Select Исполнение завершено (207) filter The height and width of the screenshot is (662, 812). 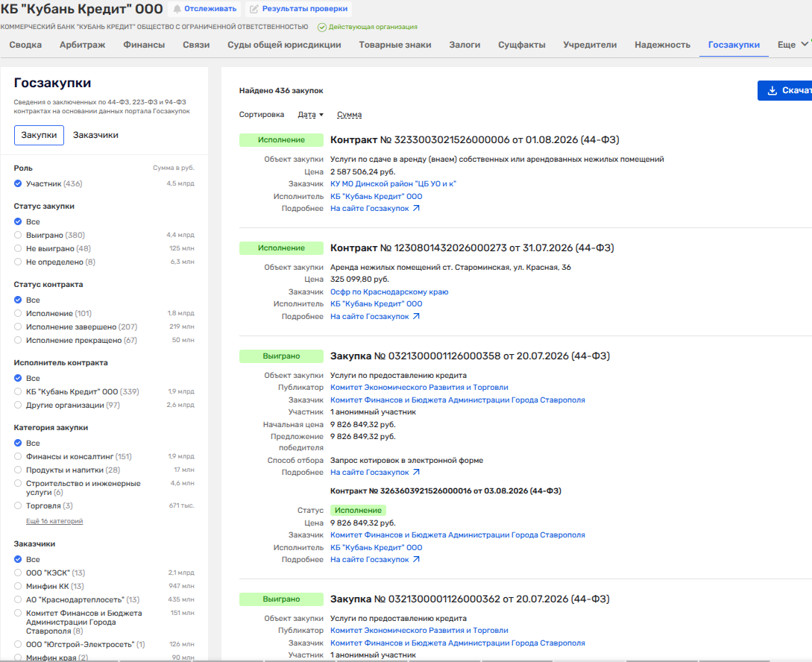[18, 327]
